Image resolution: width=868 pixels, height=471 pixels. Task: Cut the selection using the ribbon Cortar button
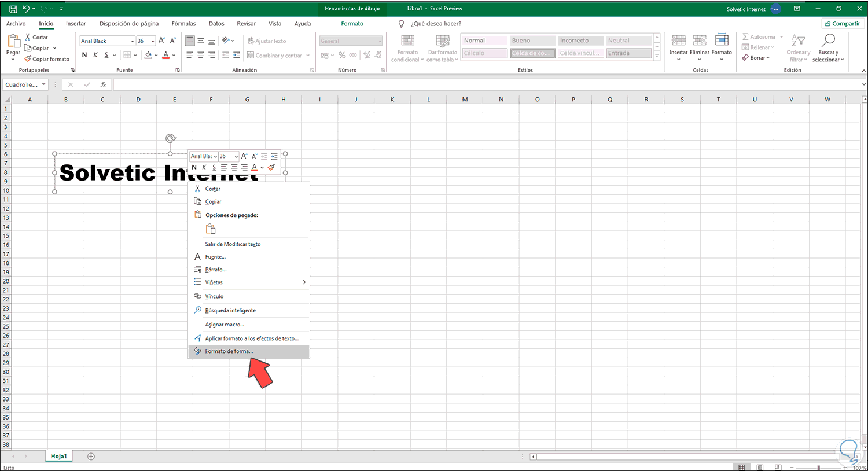pyautogui.click(x=36, y=37)
